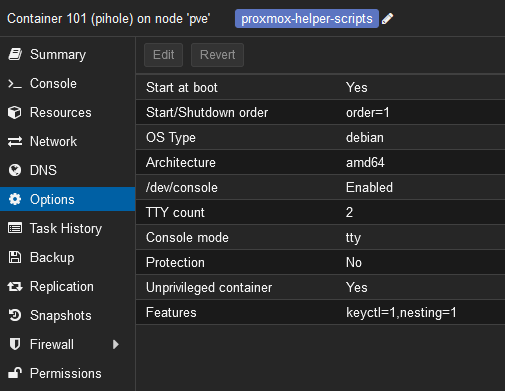The image size is (505, 391).
Task: Select the Architecture row
Action: click(321, 162)
